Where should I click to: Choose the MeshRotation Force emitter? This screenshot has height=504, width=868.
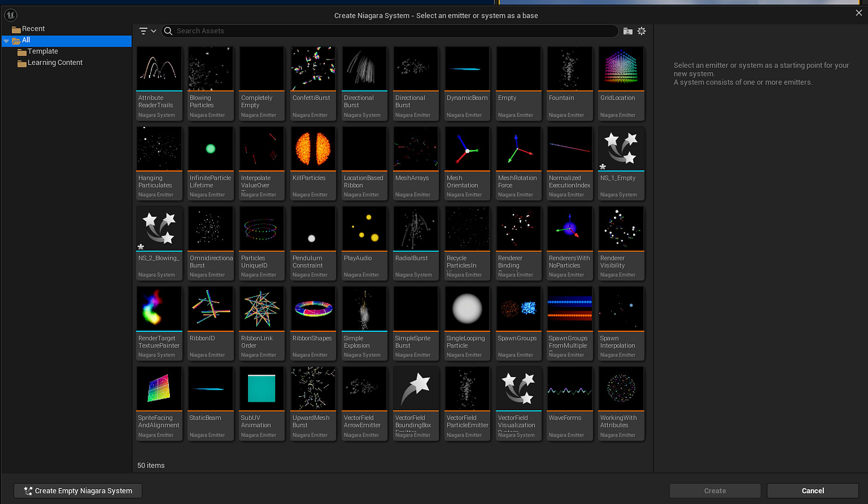519,163
